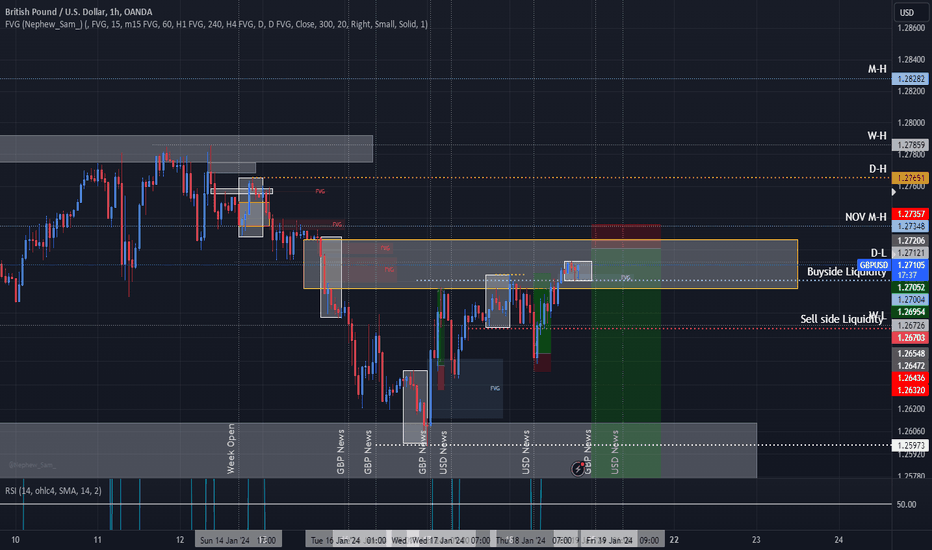Select the D-L price label 1.27121

point(911,253)
